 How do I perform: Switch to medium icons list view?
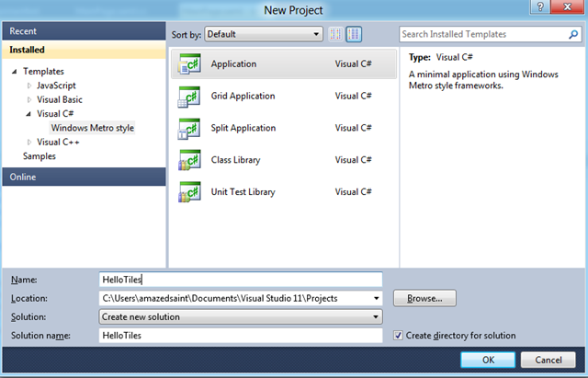pyautogui.click(x=354, y=34)
